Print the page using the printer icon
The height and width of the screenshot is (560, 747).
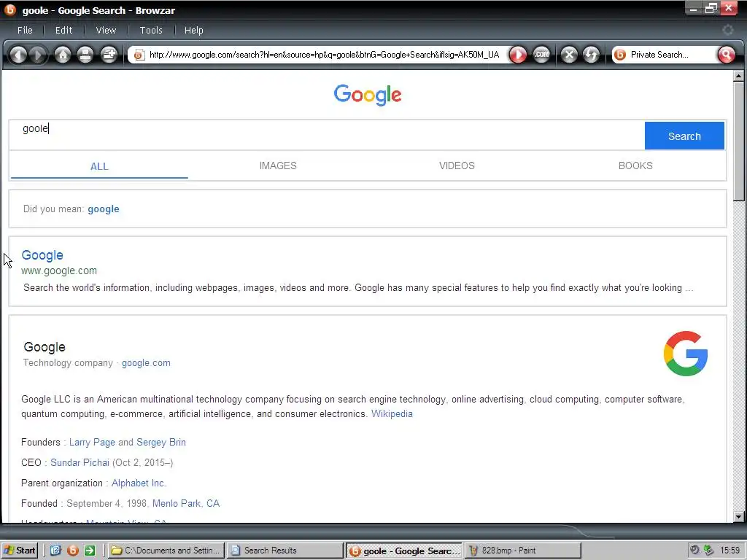click(85, 55)
